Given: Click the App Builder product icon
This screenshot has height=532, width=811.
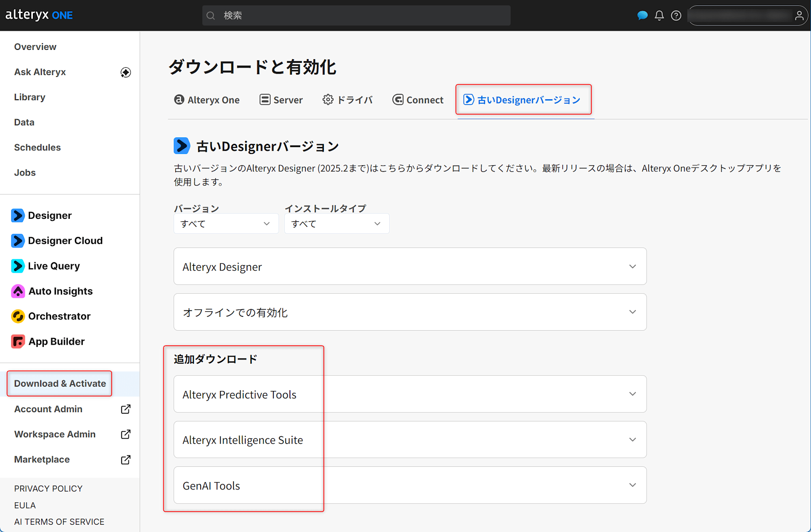Looking at the screenshot, I should [x=18, y=342].
